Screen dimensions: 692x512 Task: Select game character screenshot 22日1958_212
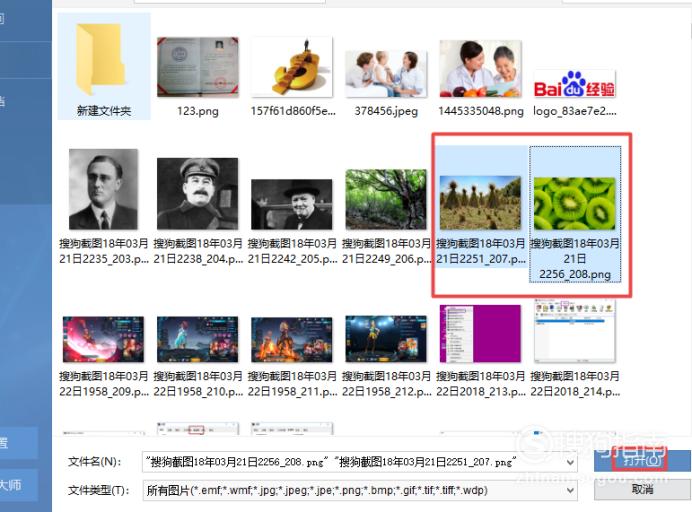click(x=386, y=339)
